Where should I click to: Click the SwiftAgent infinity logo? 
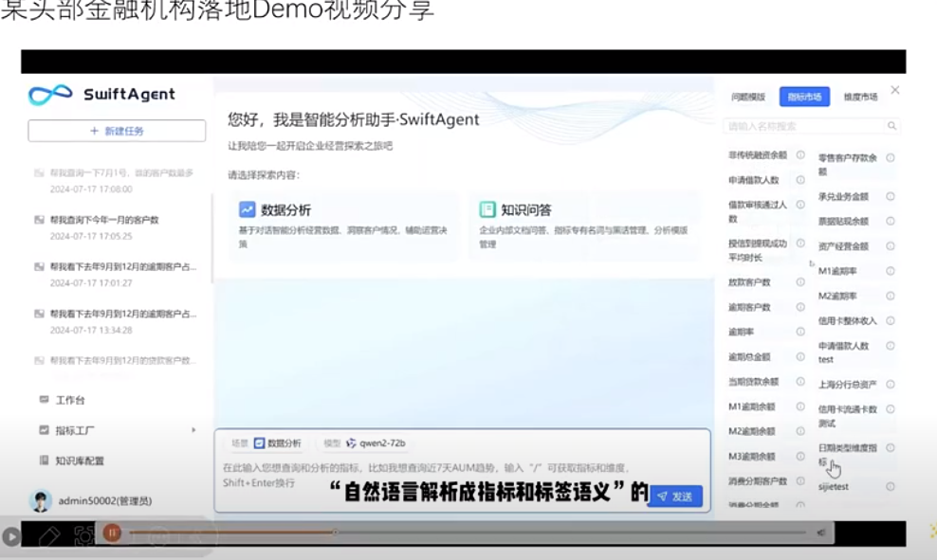point(50,95)
